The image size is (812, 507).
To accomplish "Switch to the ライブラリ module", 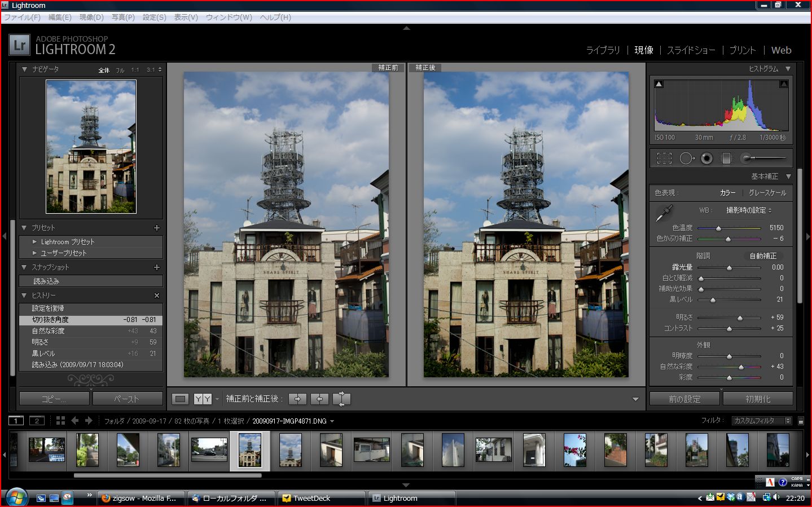I will [x=603, y=50].
